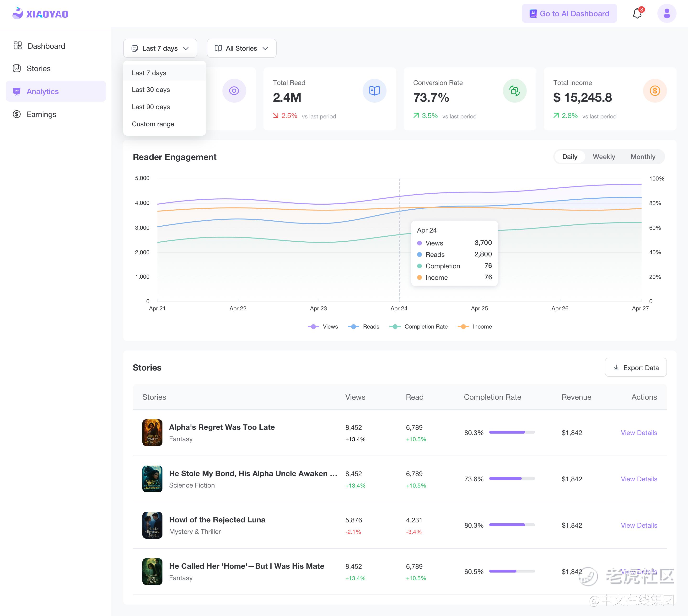Click the XIAOYAO logo
Screen dimensions: 688x616
coord(40,14)
